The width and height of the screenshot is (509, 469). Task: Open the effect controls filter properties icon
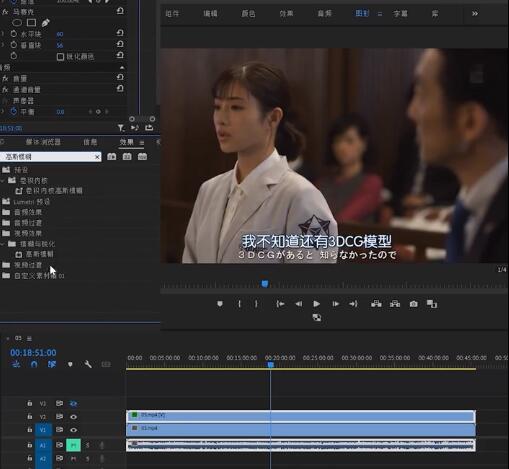pos(121,128)
